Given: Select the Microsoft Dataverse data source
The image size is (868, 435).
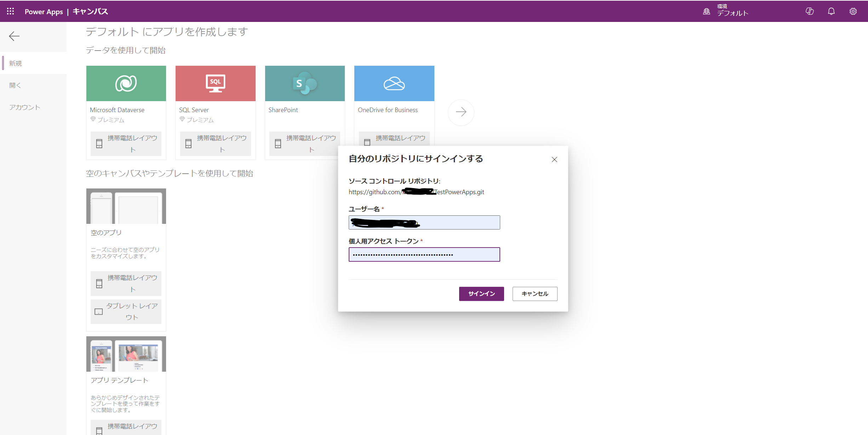Looking at the screenshot, I should [126, 83].
